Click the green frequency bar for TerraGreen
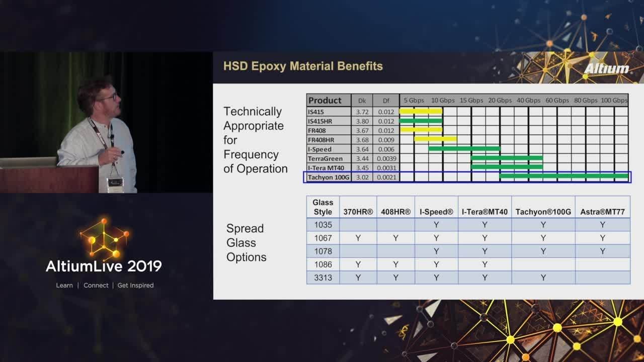Viewport: 644px width, 362px height. pyautogui.click(x=507, y=157)
